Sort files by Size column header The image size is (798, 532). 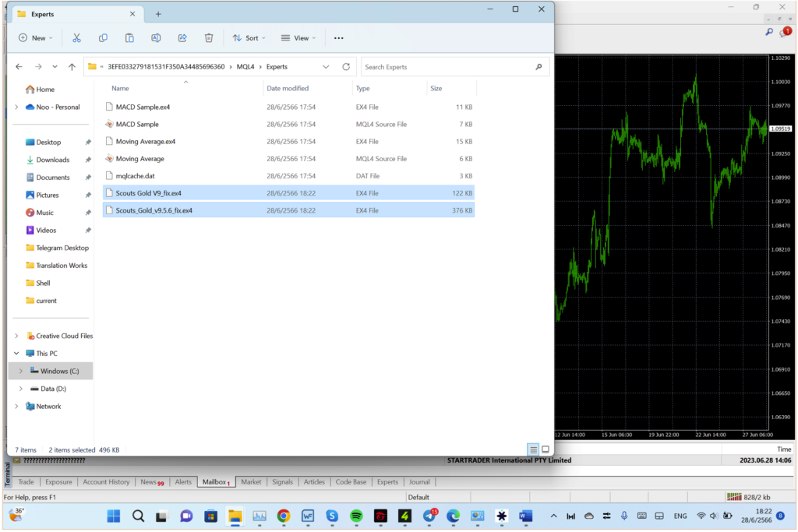(436, 88)
